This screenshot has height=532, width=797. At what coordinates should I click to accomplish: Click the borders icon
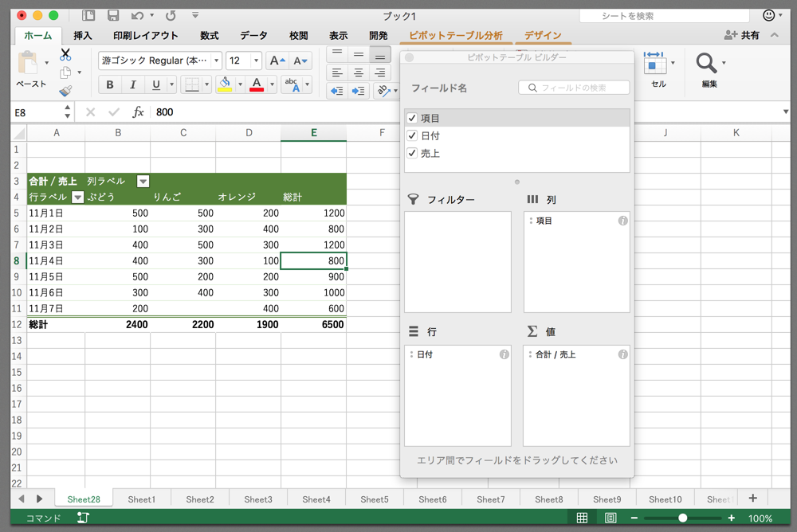191,85
